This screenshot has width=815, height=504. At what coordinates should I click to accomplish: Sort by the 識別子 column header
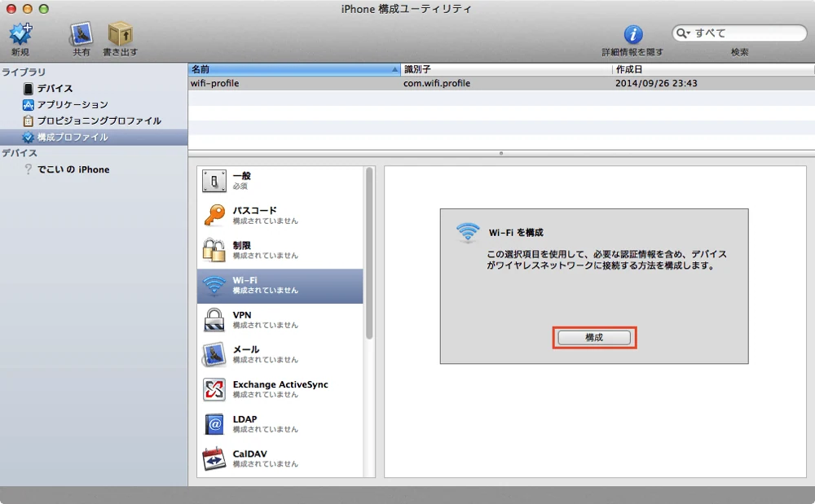(507, 69)
